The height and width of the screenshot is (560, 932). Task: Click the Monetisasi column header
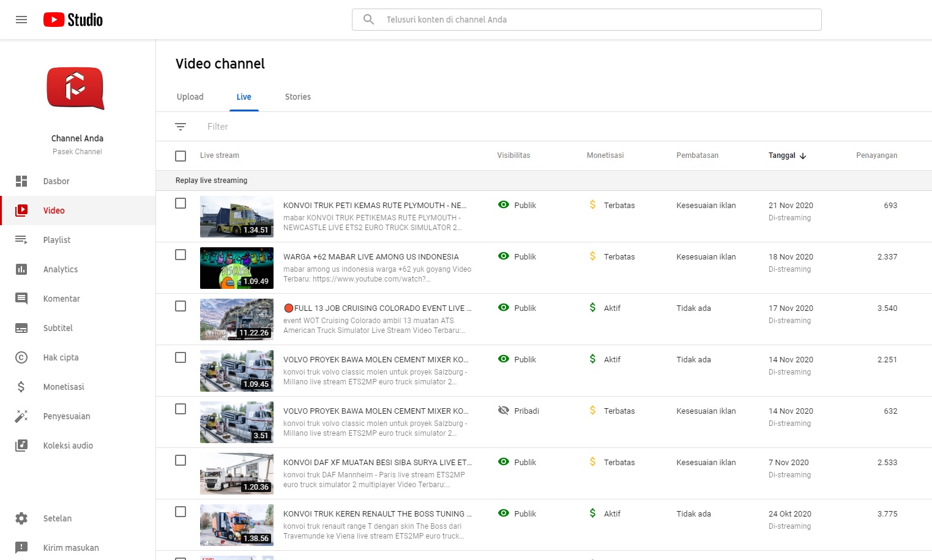click(x=605, y=155)
